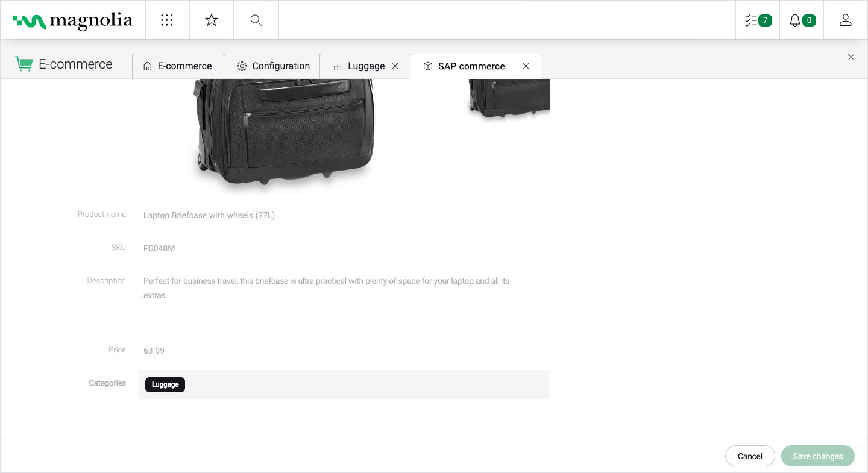Close the Luggage subapp tab
The image size is (868, 473).
[x=395, y=66]
